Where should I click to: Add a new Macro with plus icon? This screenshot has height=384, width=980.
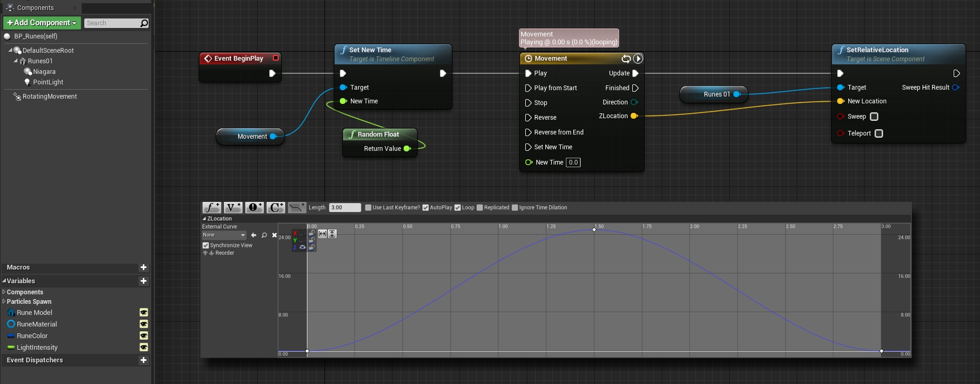[143, 267]
